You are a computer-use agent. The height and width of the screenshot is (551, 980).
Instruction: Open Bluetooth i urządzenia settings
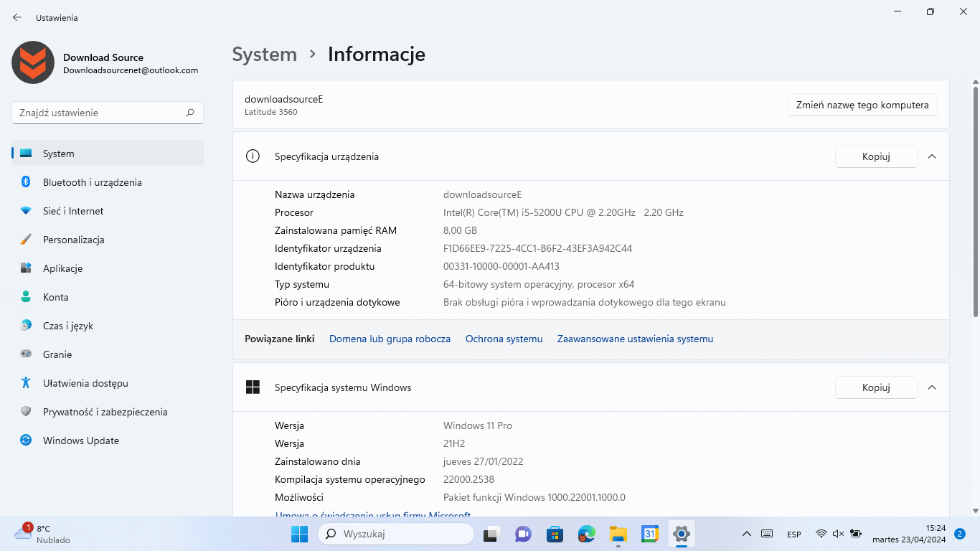[108, 182]
